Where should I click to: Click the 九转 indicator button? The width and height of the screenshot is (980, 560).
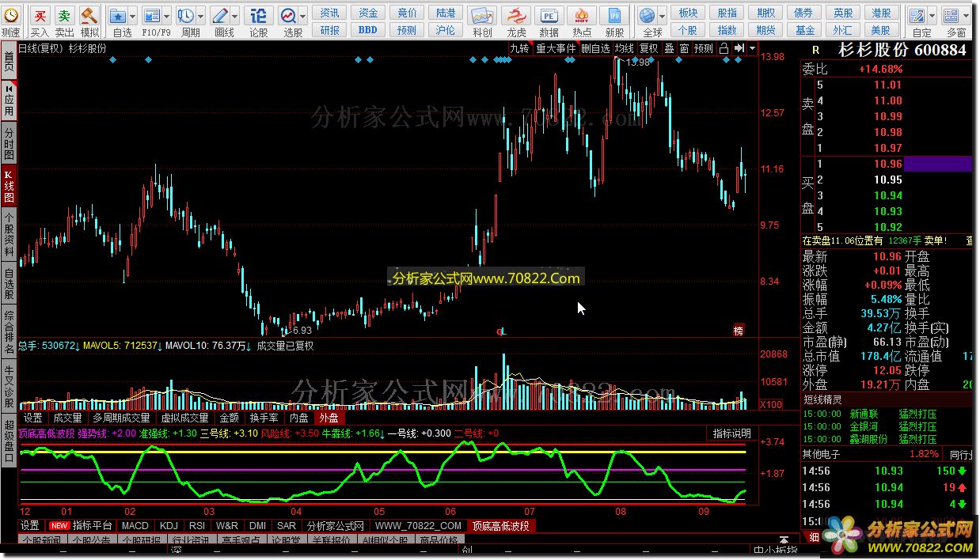(519, 48)
